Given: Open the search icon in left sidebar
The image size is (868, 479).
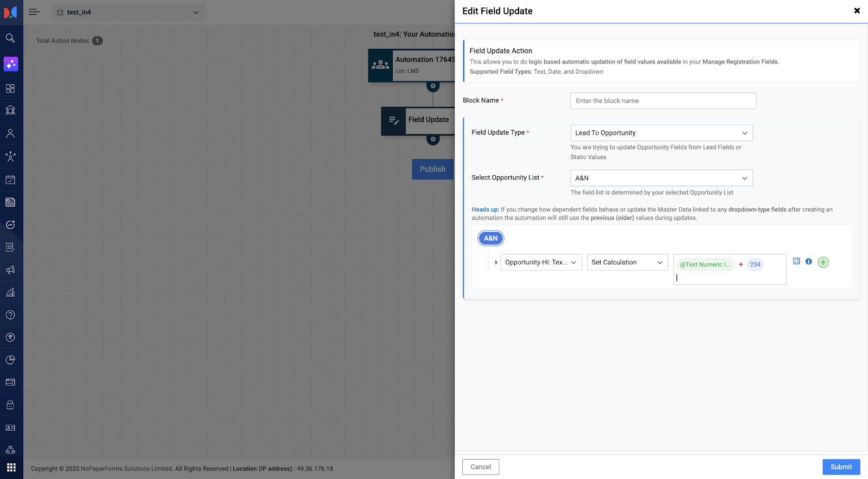Looking at the screenshot, I should pos(10,38).
